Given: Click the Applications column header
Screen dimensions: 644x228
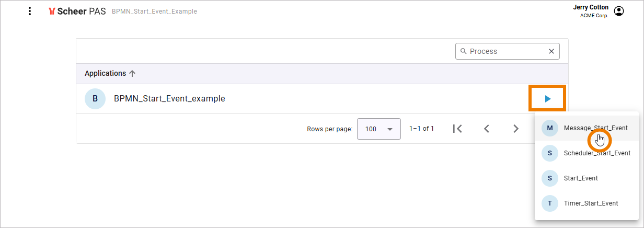Looking at the screenshot, I should coord(105,74).
